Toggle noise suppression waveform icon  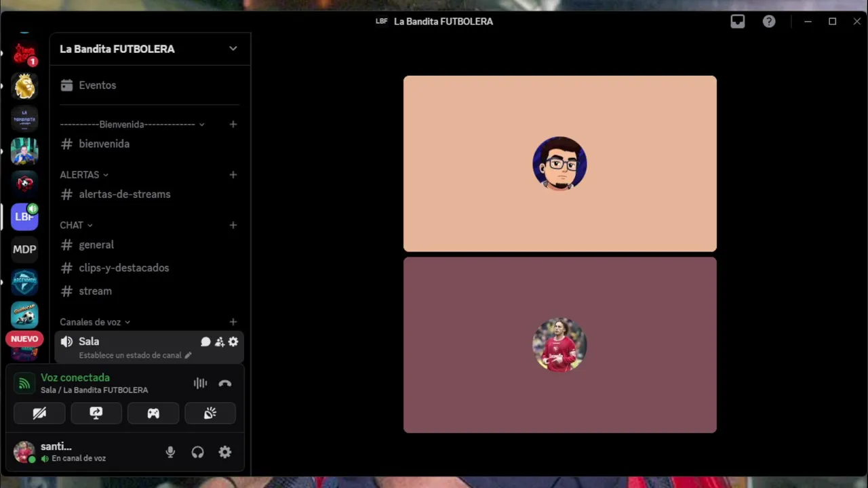coord(200,384)
